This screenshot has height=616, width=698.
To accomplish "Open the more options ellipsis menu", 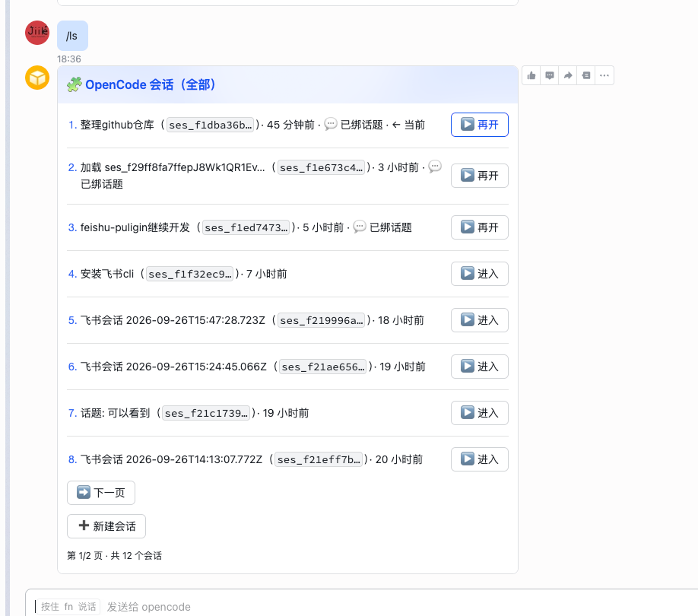I will click(x=604, y=75).
